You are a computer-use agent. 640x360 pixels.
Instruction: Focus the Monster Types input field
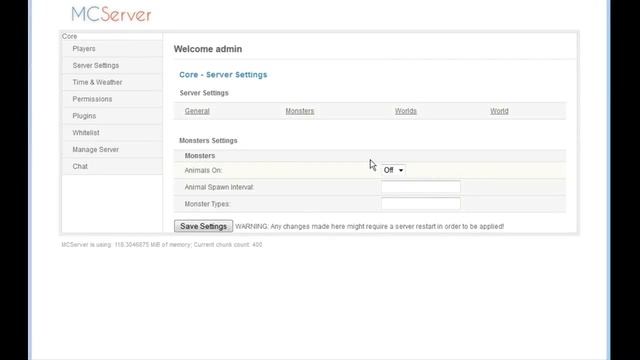pyautogui.click(x=421, y=204)
